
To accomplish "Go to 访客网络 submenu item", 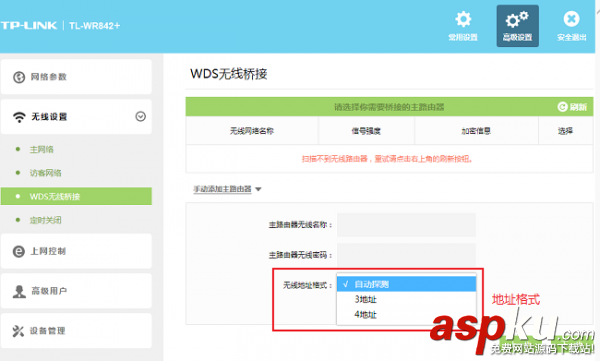I will (x=46, y=173).
